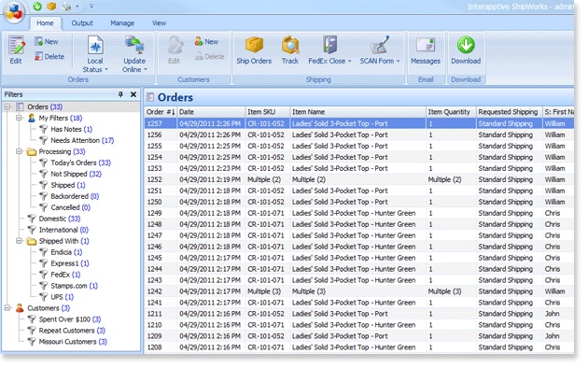Viewport: 588px width, 368px height.
Task: Close the Filters panel
Action: point(133,94)
